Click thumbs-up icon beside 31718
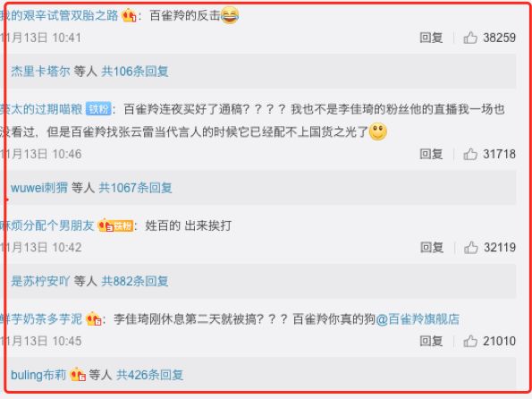The width and height of the screenshot is (532, 399). (x=470, y=154)
